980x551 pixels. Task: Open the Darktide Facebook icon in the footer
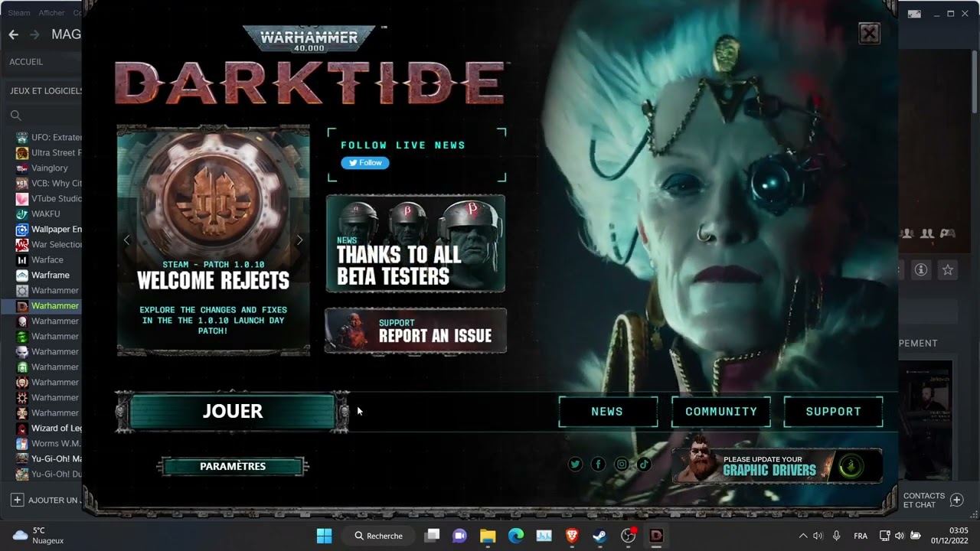click(598, 465)
